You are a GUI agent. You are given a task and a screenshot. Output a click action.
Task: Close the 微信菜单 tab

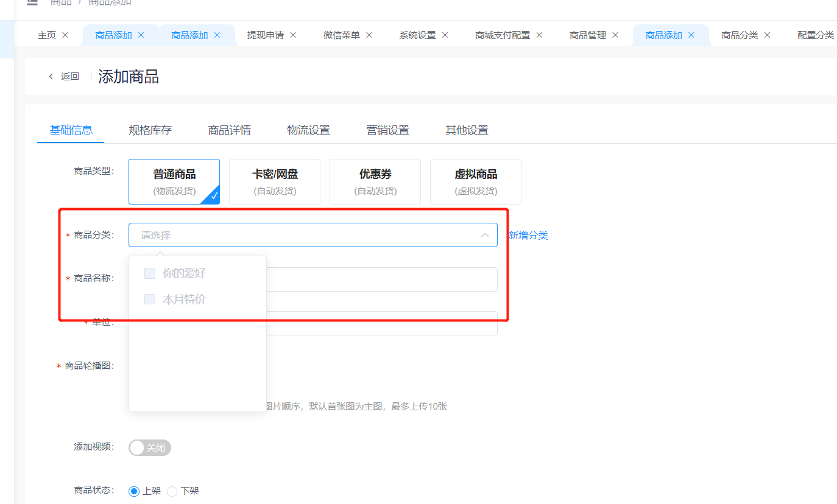point(369,35)
